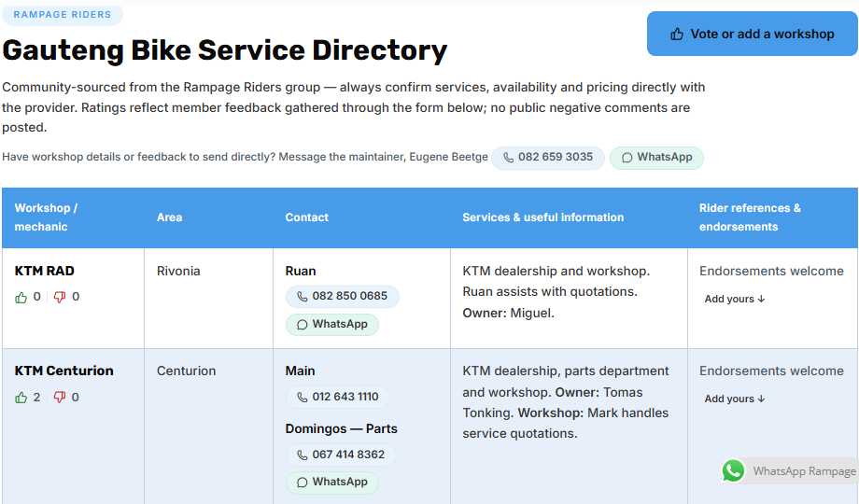Viewport: 859px width, 504px height.
Task: Thumbs up KTM Centurion workshop
Action: (21, 398)
